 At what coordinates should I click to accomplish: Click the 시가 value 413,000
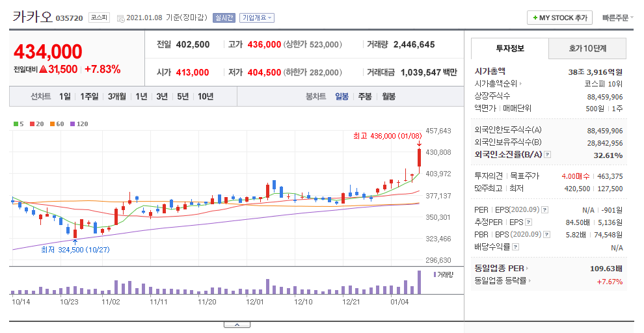click(x=192, y=72)
